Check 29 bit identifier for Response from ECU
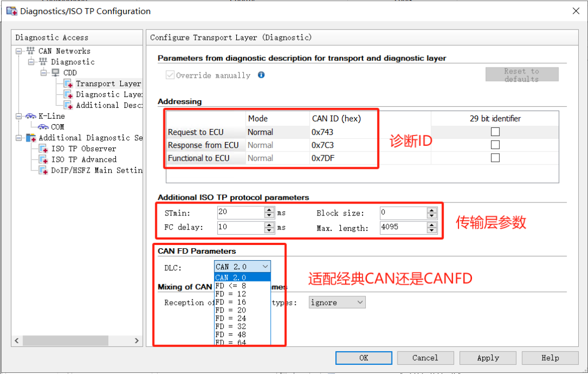This screenshot has height=374, width=588. coord(495,145)
